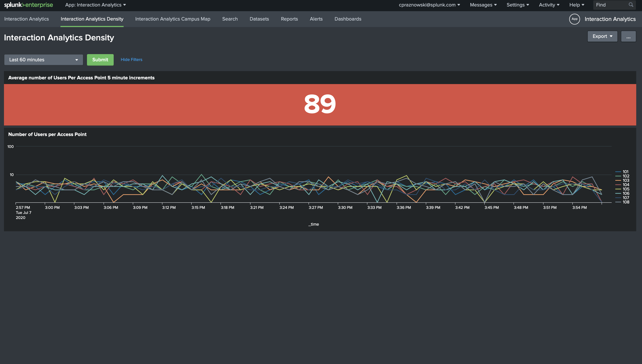Viewport: 642px width, 364px height.
Task: Open the Dashboards menu
Action: point(348,19)
